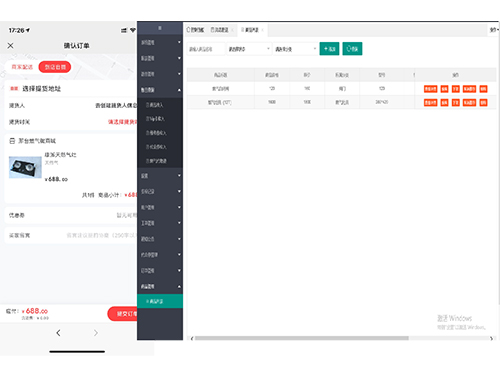This screenshot has height=376, width=500.
Task: Click the first orange action button in first table row
Action: (x=430, y=89)
